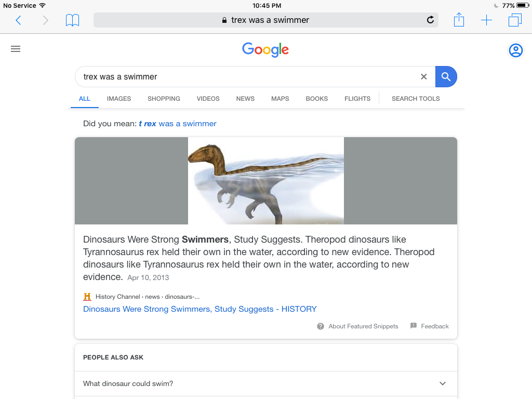The image size is (532, 399).
Task: Open 'Dinosaurs Were Strong Swimmers' HISTORY link
Action: tap(200, 309)
